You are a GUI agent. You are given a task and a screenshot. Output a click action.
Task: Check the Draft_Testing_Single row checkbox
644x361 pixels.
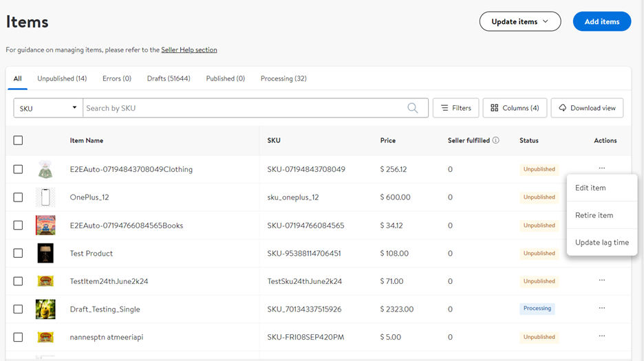pos(18,309)
